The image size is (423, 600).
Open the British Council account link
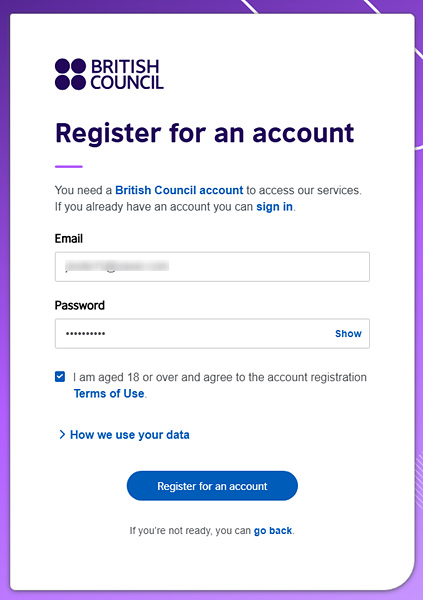tap(179, 190)
